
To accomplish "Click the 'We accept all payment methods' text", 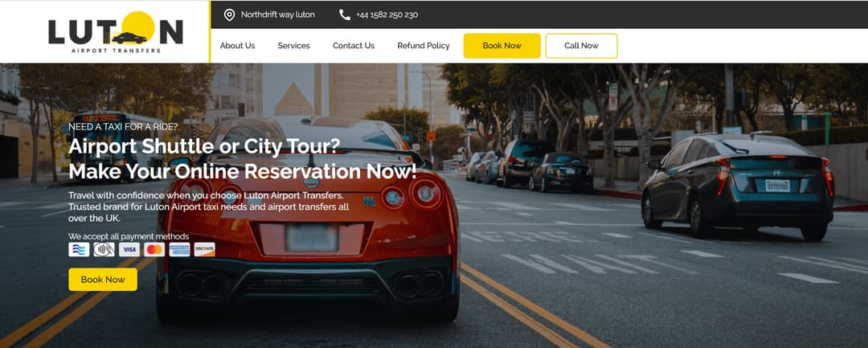I will (129, 236).
